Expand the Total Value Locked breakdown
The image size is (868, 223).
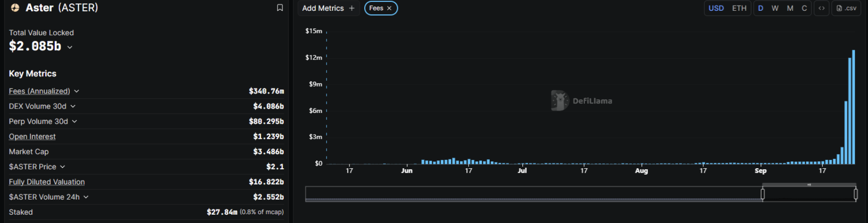tap(70, 47)
